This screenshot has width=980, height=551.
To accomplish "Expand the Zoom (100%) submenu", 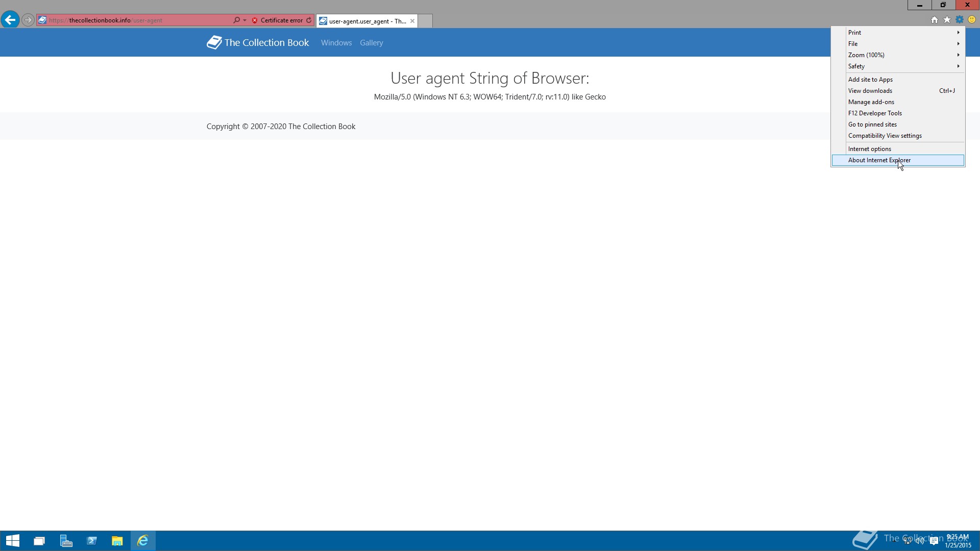I will click(x=898, y=55).
